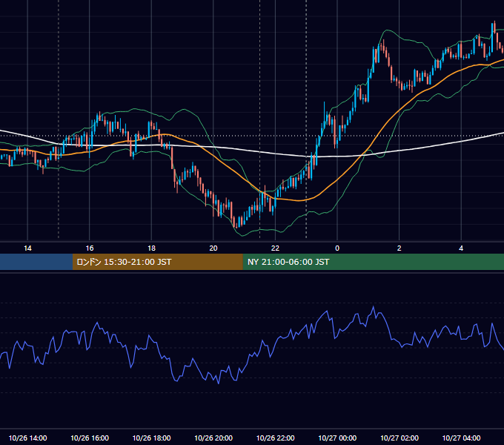This screenshot has height=445, width=504.
Task: Click hour label 20 on price chart axis
Action: 213,248
